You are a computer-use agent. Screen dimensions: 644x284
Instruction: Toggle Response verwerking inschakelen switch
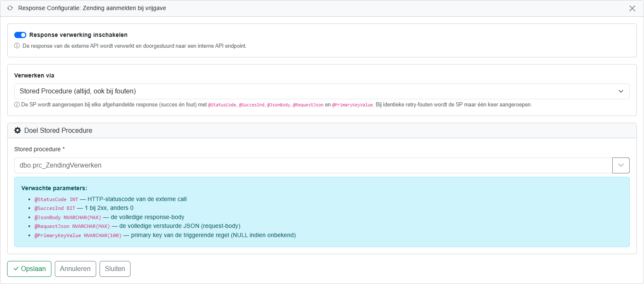tap(20, 35)
